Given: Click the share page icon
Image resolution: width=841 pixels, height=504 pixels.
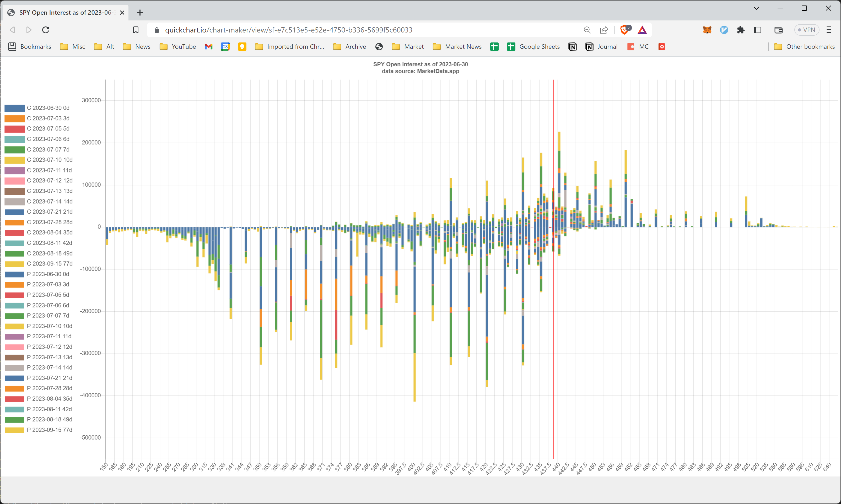Looking at the screenshot, I should (x=604, y=30).
